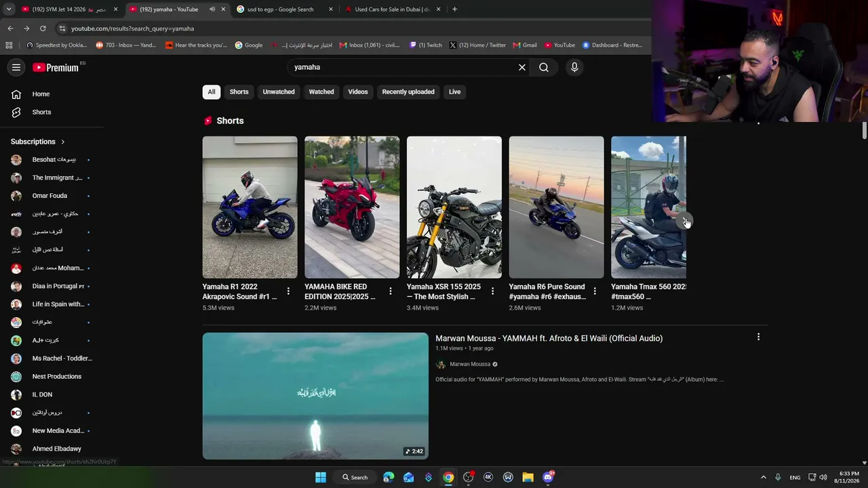The image size is (868, 488).
Task: Open Chrome from the taskbar
Action: click(x=448, y=477)
